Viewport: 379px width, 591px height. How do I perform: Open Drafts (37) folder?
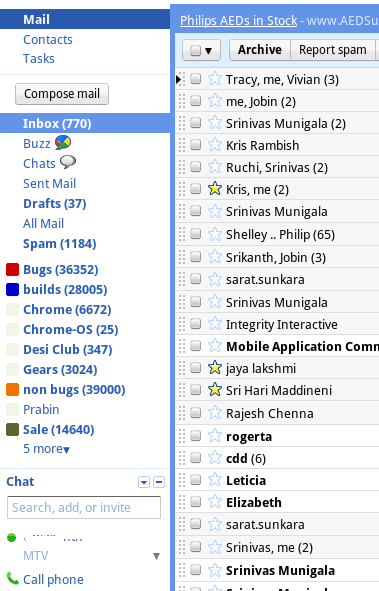point(55,204)
